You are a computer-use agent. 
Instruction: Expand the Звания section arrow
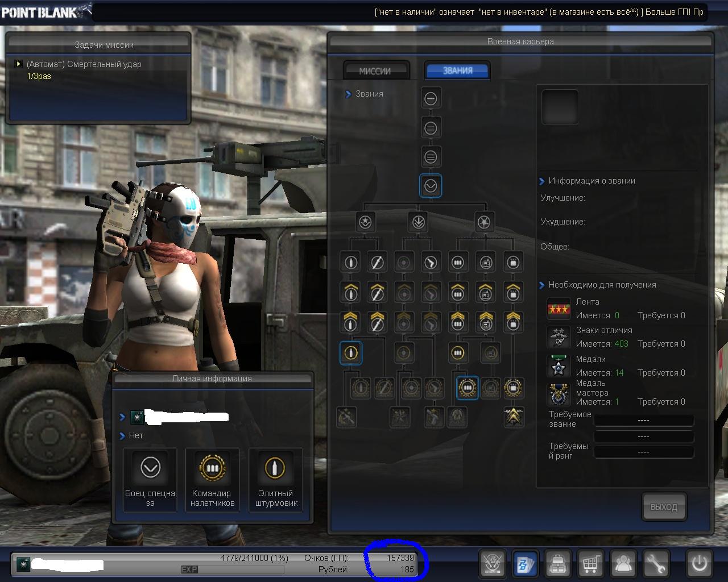348,94
